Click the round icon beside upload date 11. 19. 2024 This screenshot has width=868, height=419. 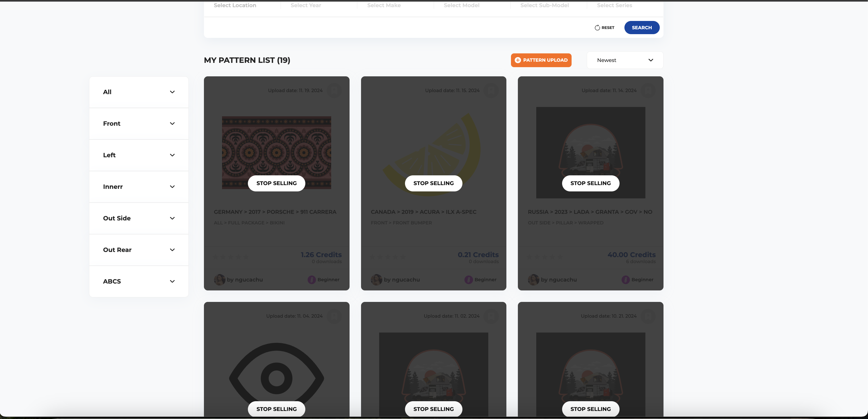[334, 90]
